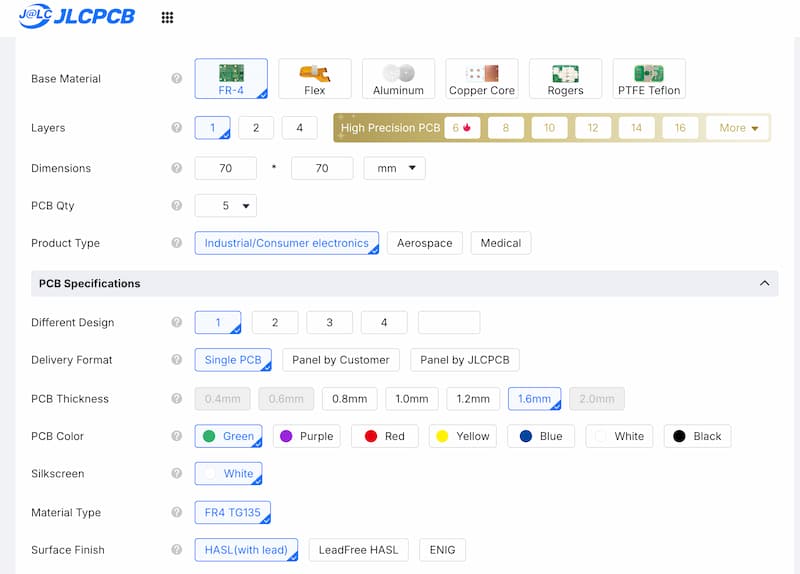Select 1 for Different Design
The height and width of the screenshot is (574, 800).
(x=218, y=322)
